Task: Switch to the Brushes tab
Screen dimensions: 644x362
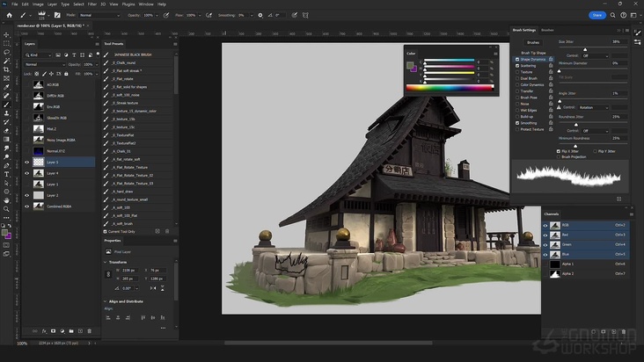Action: [x=547, y=31]
